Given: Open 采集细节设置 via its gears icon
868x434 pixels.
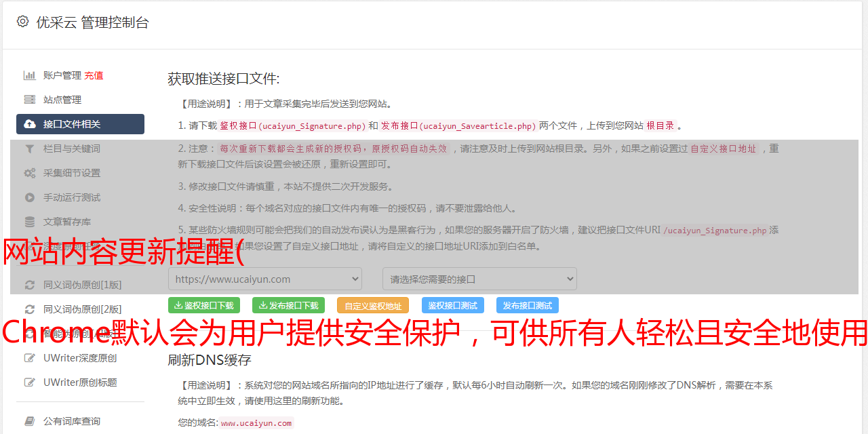Looking at the screenshot, I should click(30, 173).
